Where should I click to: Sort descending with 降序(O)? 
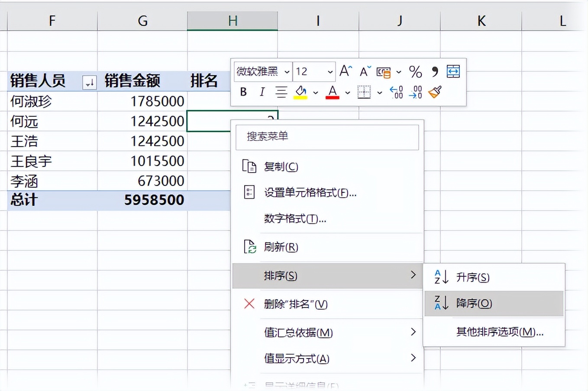coord(494,303)
